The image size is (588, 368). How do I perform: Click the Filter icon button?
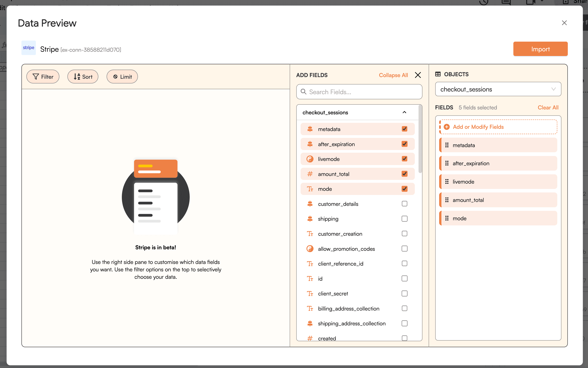coord(42,76)
